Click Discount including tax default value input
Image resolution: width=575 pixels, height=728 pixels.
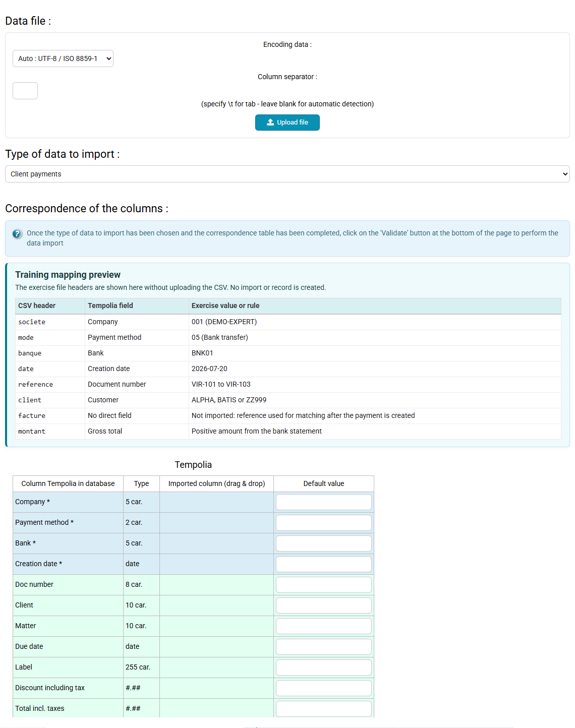(x=324, y=688)
